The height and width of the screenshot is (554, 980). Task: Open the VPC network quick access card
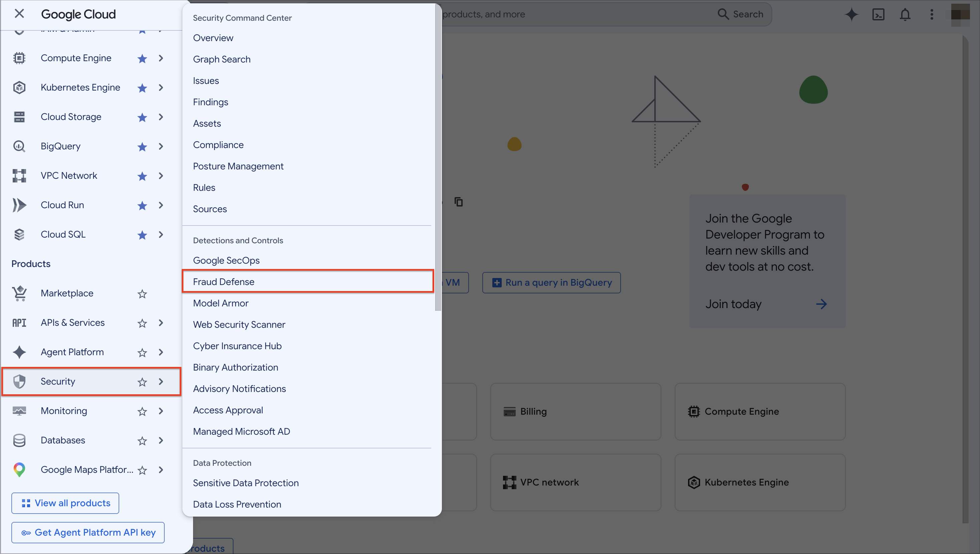point(575,482)
